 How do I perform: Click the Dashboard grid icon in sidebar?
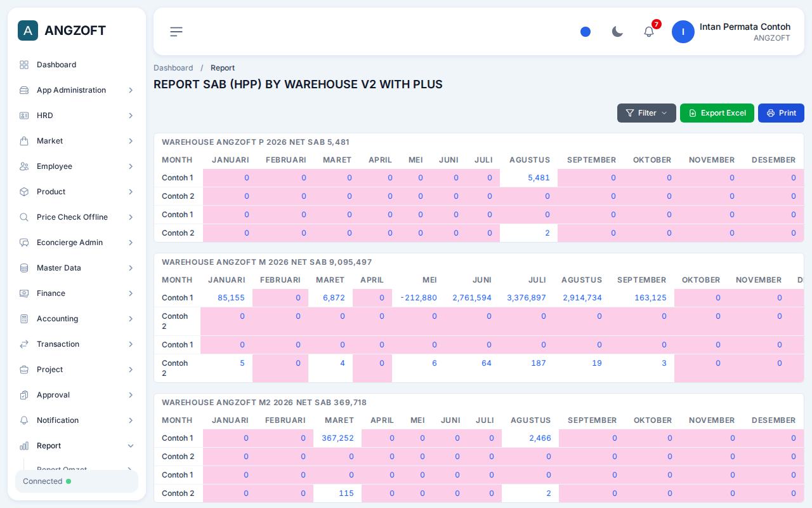pos(24,65)
